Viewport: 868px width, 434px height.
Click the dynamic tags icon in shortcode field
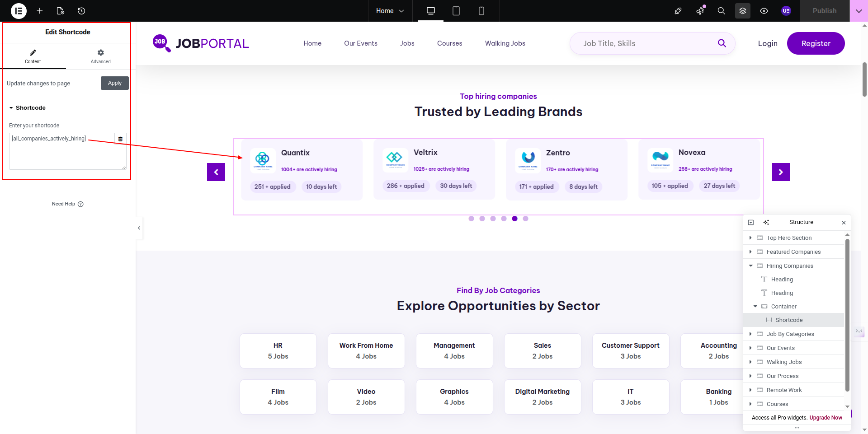pyautogui.click(x=120, y=139)
